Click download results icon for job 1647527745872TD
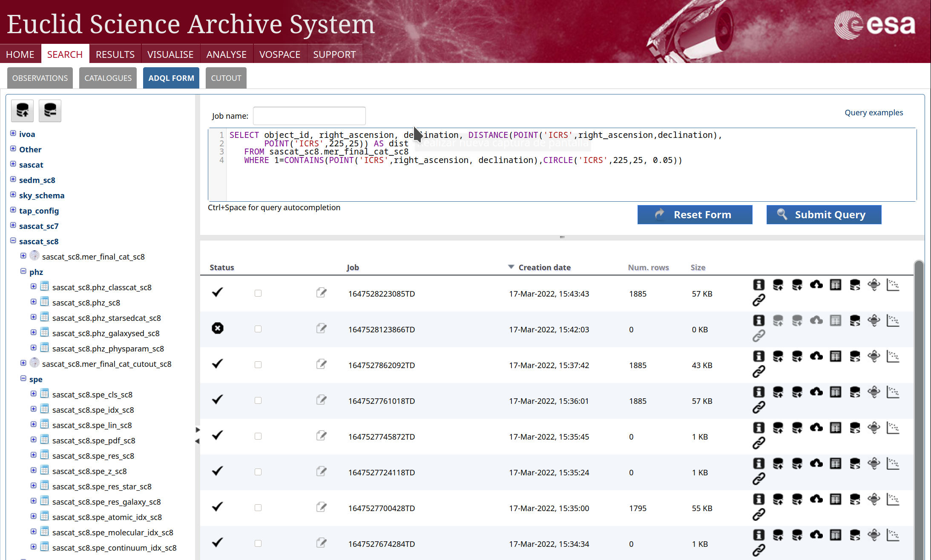Screen dimensions: 931x560 click(x=797, y=428)
